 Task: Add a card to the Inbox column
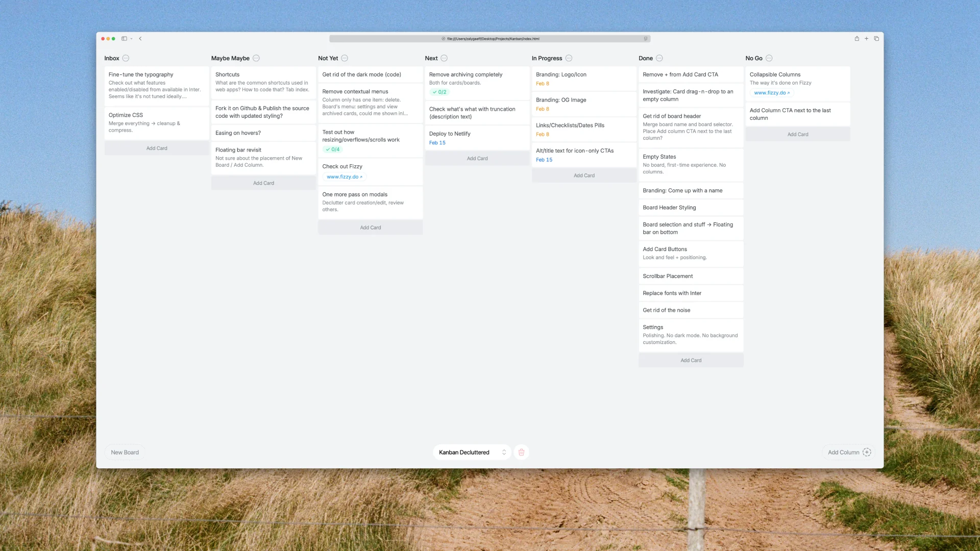(x=157, y=148)
